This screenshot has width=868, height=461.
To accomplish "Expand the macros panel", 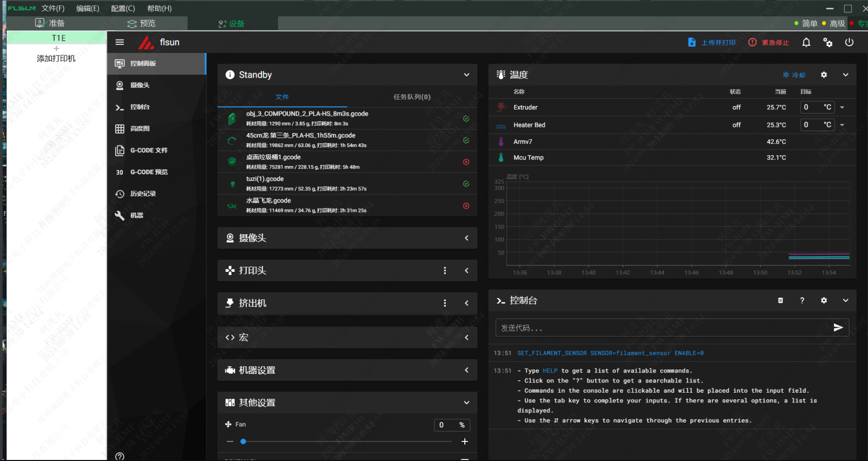I will pyautogui.click(x=466, y=338).
